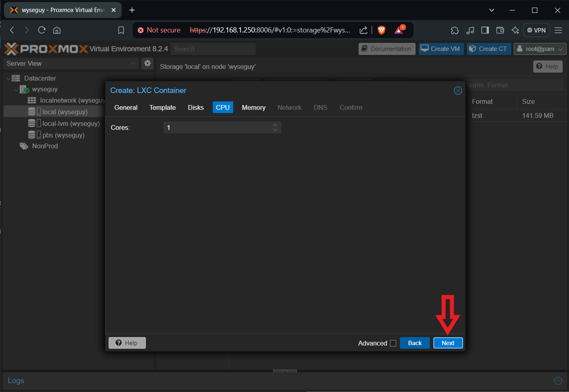
Task: Open Brave wallet icon
Action: point(500,30)
